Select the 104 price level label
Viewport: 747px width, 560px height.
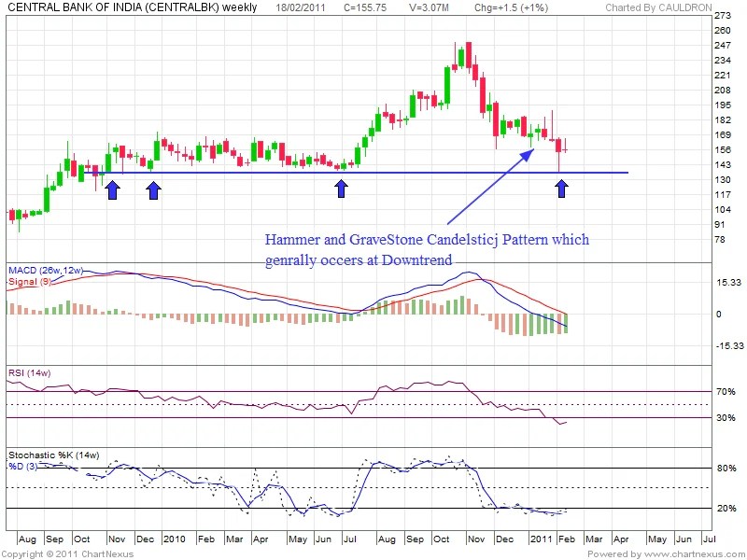point(723,209)
